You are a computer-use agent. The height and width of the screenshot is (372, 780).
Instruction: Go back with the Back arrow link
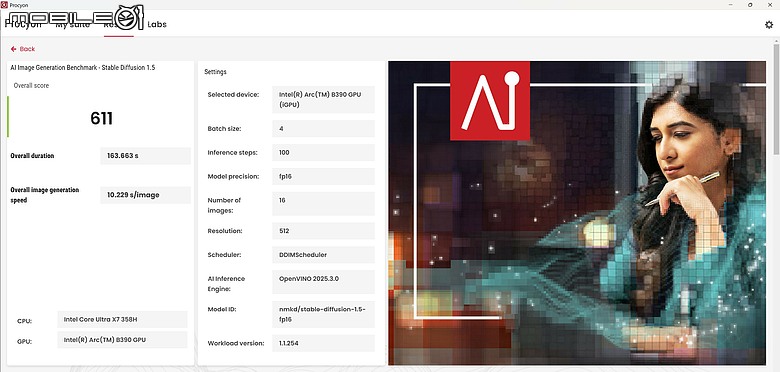pyautogui.click(x=23, y=49)
